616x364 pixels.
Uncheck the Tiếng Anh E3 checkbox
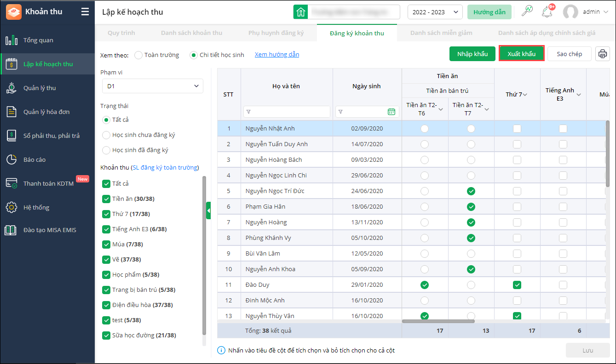pyautogui.click(x=106, y=229)
